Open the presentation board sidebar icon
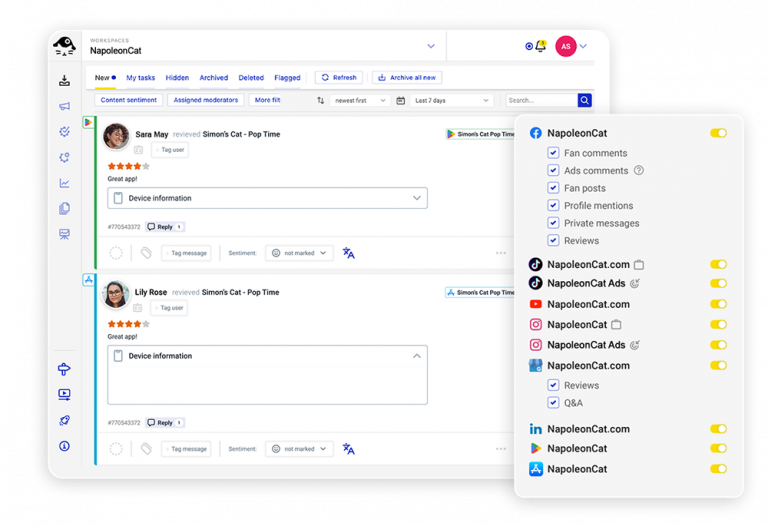The height and width of the screenshot is (526, 768). click(64, 234)
